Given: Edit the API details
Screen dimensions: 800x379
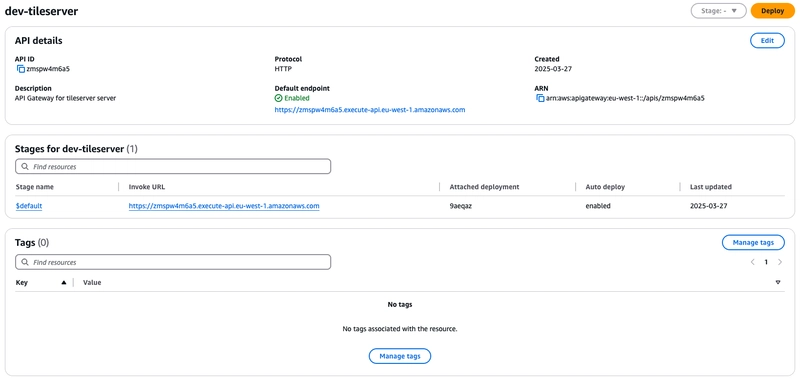Looking at the screenshot, I should (767, 41).
